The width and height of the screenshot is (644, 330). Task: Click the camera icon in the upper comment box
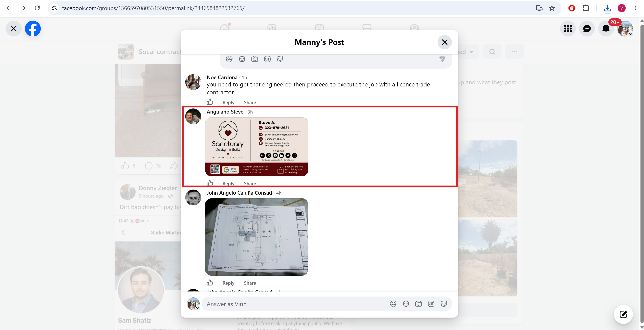coord(254,59)
